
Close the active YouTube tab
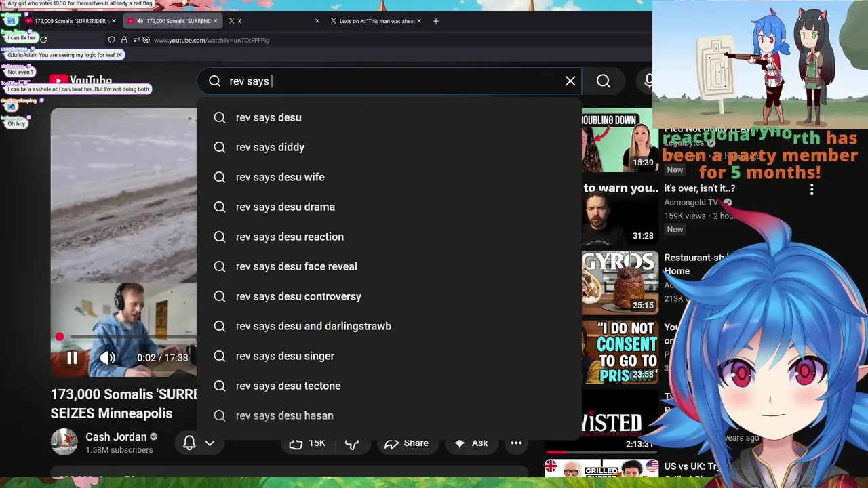216,21
